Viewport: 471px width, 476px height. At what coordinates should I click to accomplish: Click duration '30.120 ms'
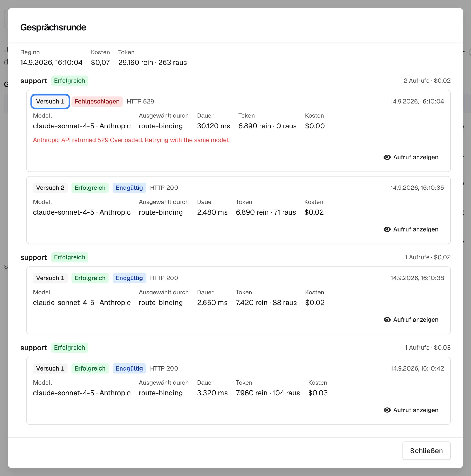[x=214, y=126]
